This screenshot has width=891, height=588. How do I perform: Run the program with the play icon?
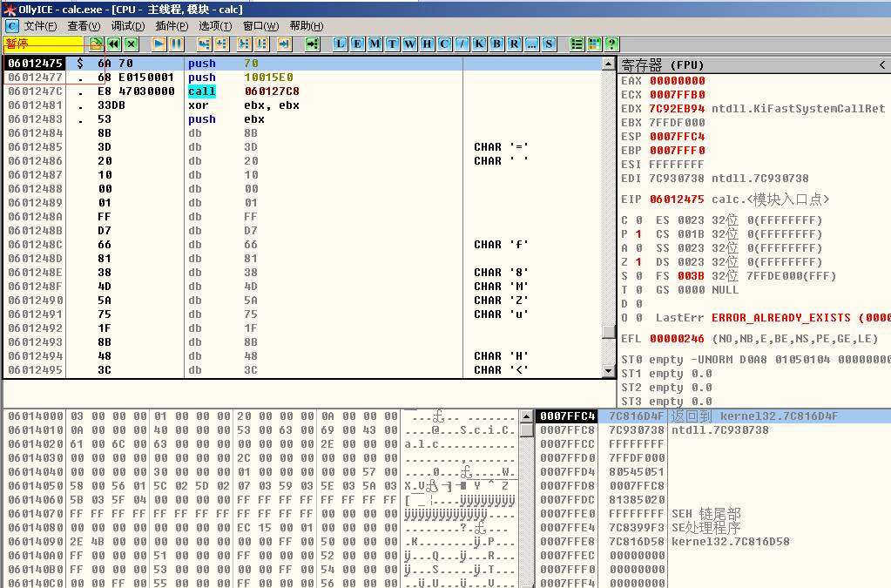click(x=159, y=44)
